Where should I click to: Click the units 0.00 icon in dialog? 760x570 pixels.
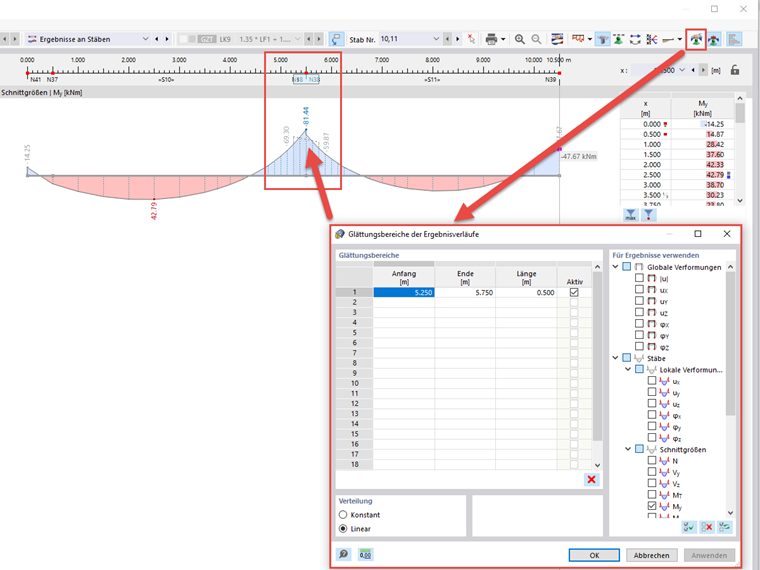pos(365,554)
